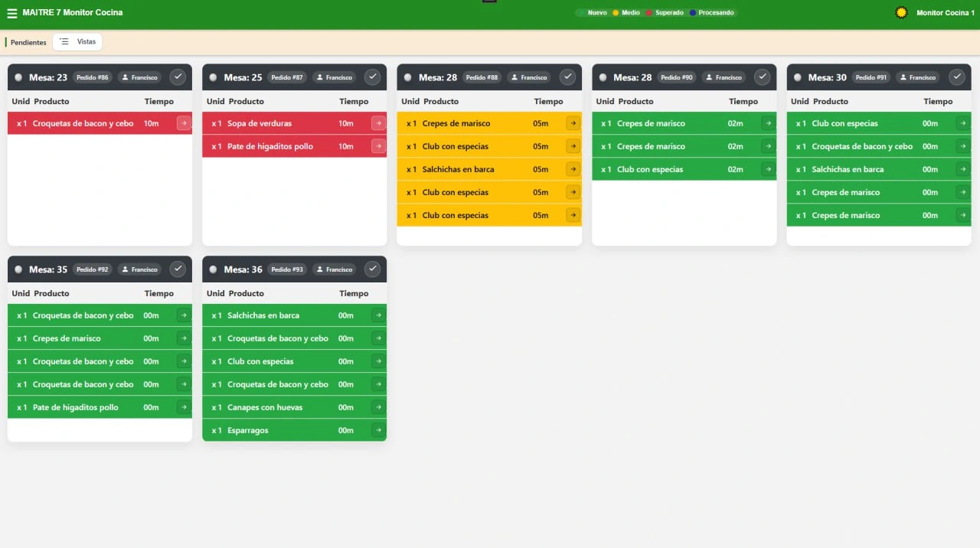Complete Mesa 36 order with checkmark
The width and height of the screenshot is (980, 548).
372,269
